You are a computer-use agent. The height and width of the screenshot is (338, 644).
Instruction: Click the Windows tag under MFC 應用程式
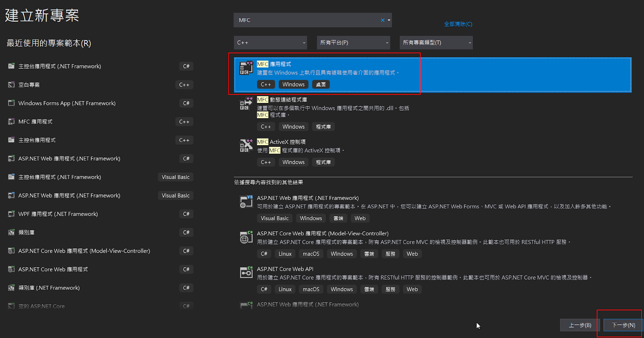coord(293,84)
